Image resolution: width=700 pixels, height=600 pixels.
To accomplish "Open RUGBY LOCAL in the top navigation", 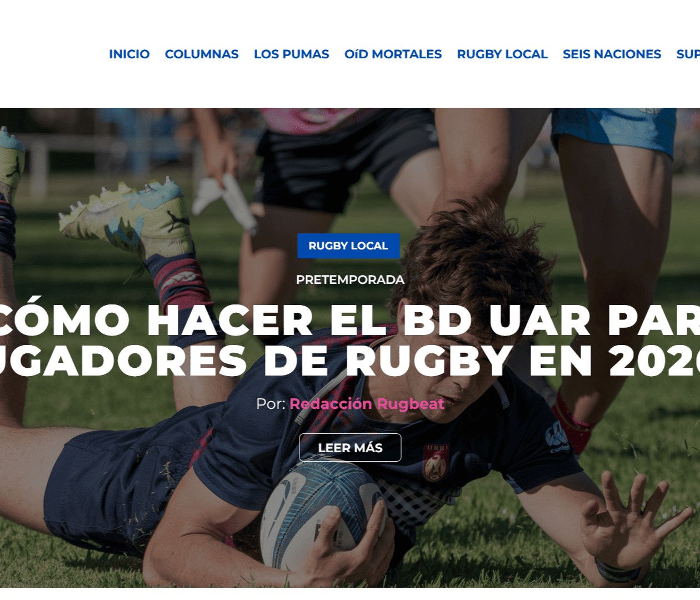I will click(502, 54).
